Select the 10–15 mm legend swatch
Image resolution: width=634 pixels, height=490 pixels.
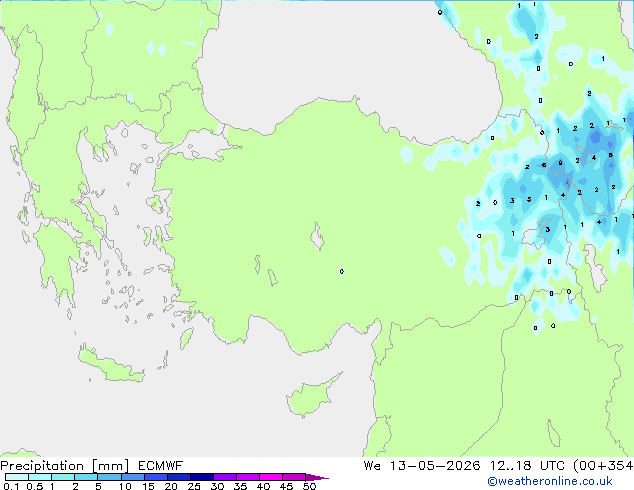pyautogui.click(x=132, y=477)
